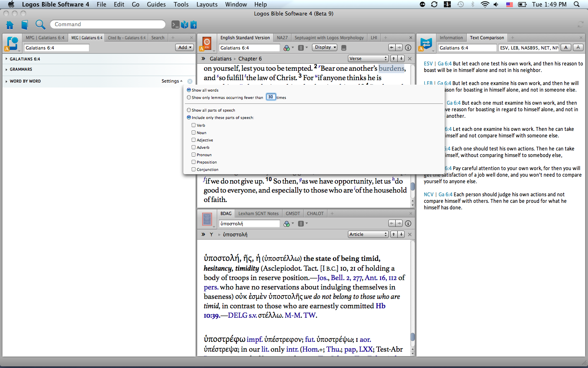Click the burdens word in ESV text
Image resolution: width=588 pixels, height=368 pixels.
391,68
